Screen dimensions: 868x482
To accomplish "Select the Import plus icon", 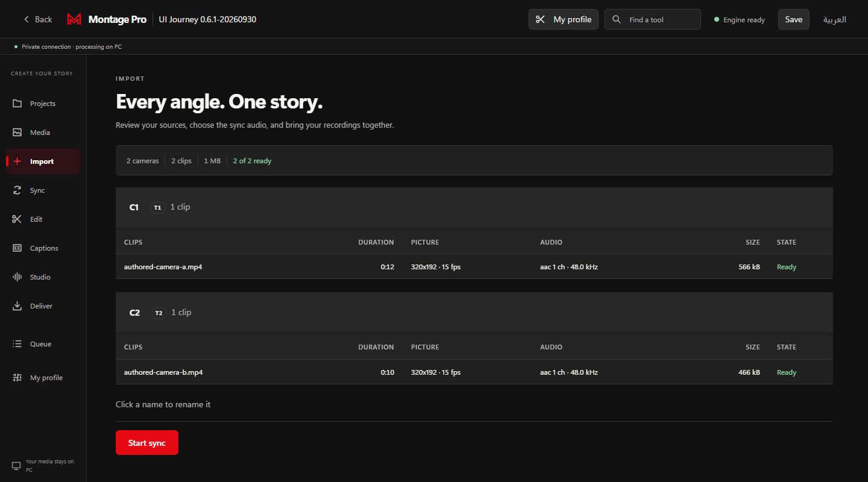I will [x=17, y=161].
